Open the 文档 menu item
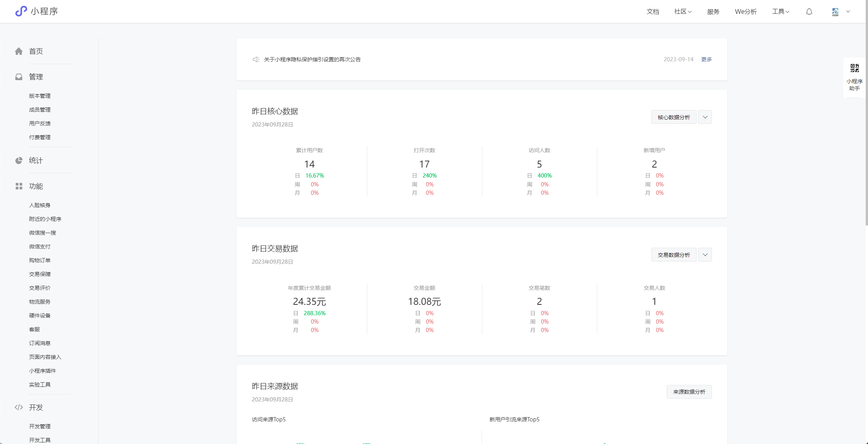This screenshot has width=868, height=444. tap(653, 12)
